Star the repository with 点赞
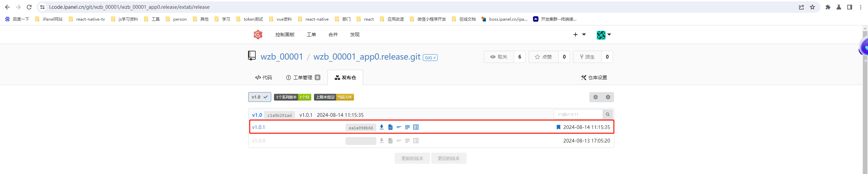 (x=544, y=57)
